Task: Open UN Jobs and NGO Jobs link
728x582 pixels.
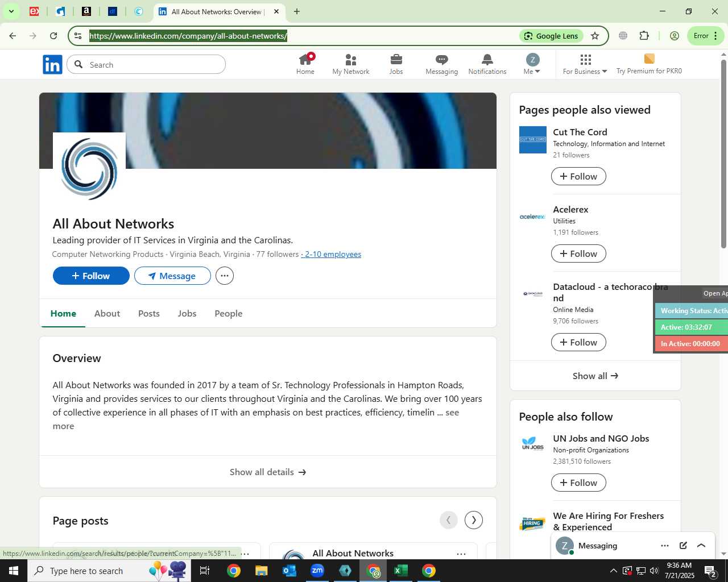Action: click(x=601, y=438)
